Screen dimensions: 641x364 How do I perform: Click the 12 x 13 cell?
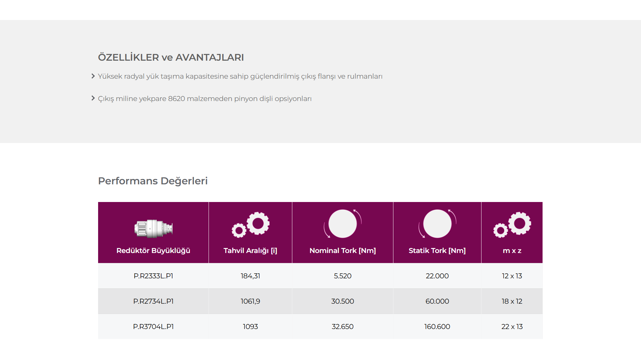512,276
